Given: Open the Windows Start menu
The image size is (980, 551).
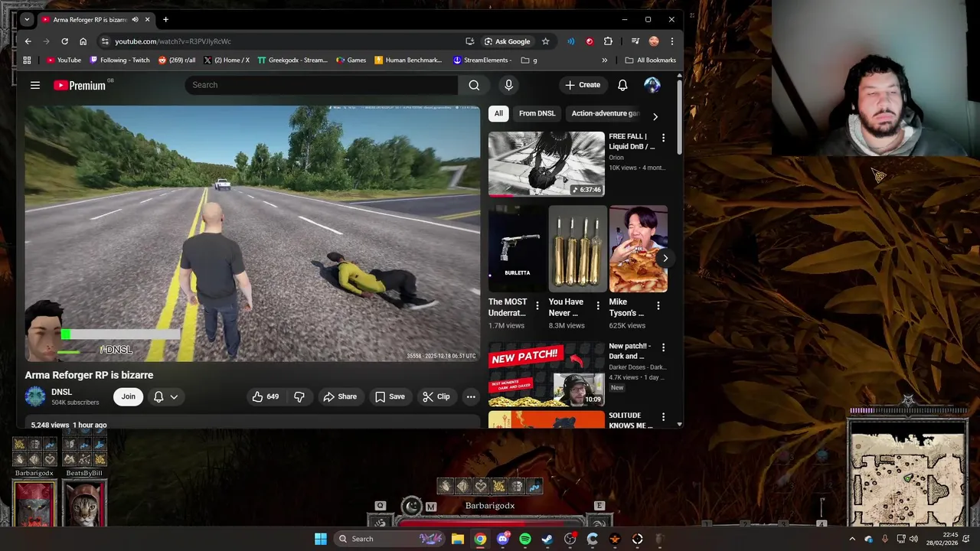Looking at the screenshot, I should pyautogui.click(x=321, y=539).
